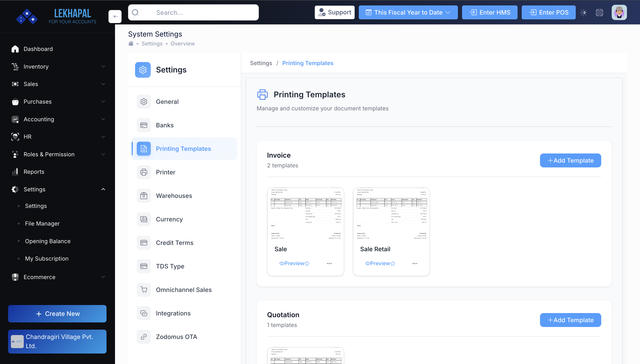This screenshot has width=640, height=364.
Task: Open the user avatar profile menu
Action: coord(619,12)
